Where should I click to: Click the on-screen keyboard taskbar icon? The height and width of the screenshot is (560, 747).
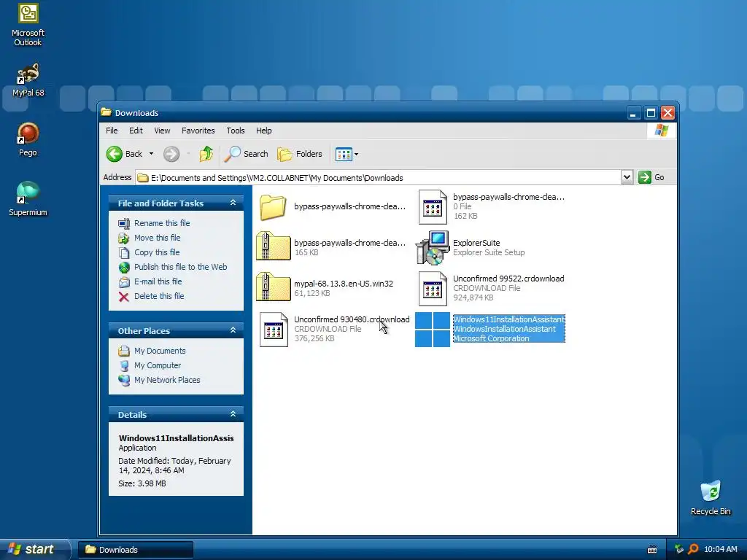pos(652,550)
